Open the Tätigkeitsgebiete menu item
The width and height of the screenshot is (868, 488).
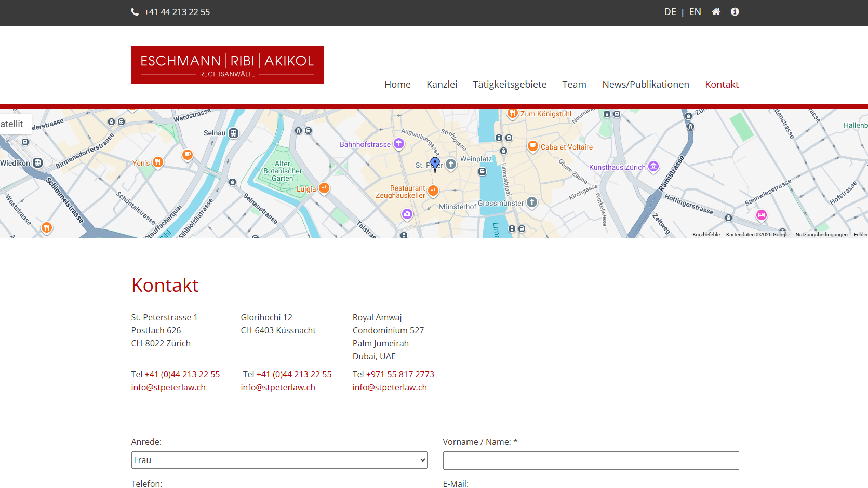(510, 85)
